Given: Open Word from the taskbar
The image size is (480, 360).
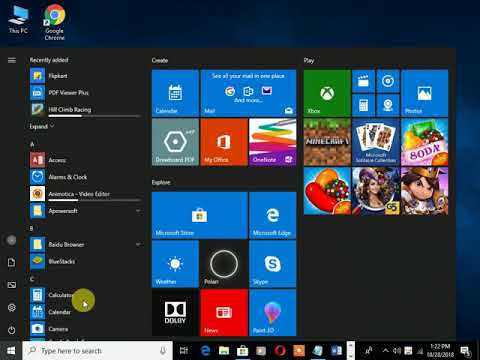Looking at the screenshot, I should tap(336, 351).
